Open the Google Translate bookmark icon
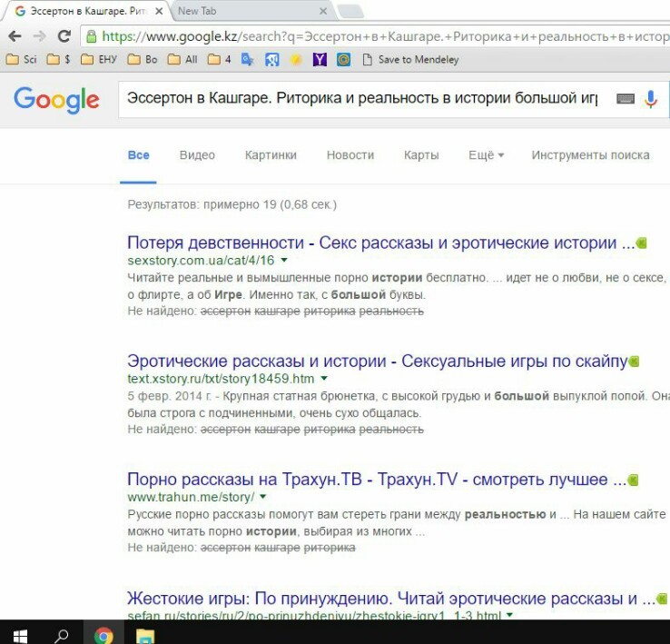Viewport: 670px width, 644px height. (x=248, y=59)
